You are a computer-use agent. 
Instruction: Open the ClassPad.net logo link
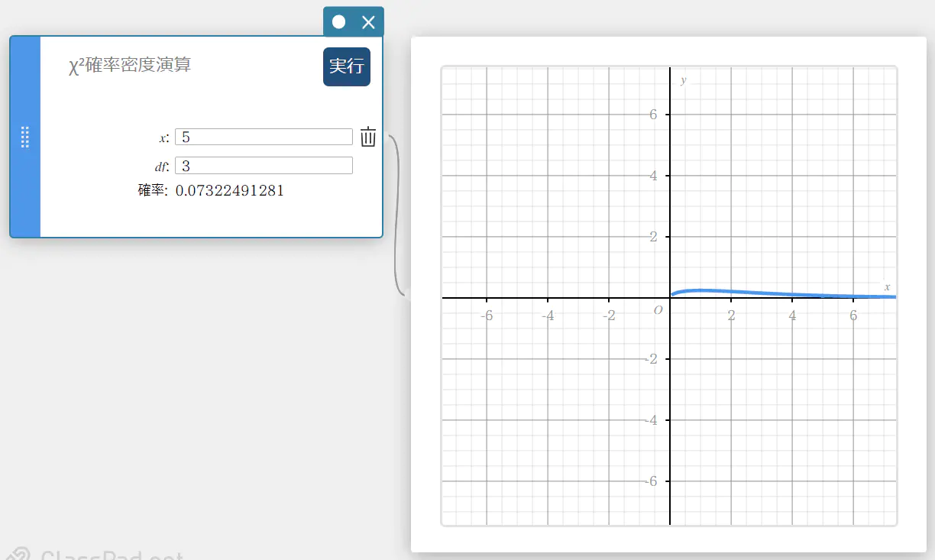[x=99, y=555]
